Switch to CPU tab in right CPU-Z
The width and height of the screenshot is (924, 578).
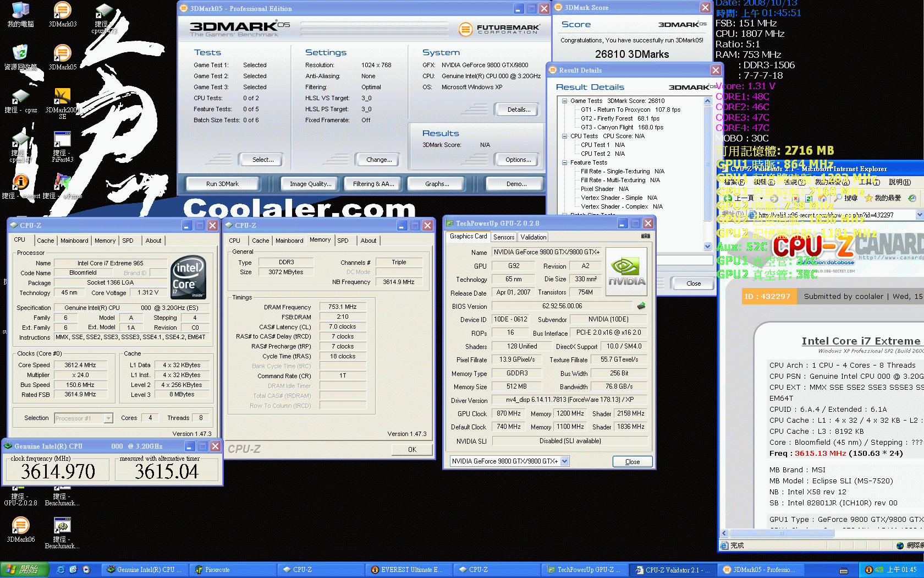tap(235, 241)
